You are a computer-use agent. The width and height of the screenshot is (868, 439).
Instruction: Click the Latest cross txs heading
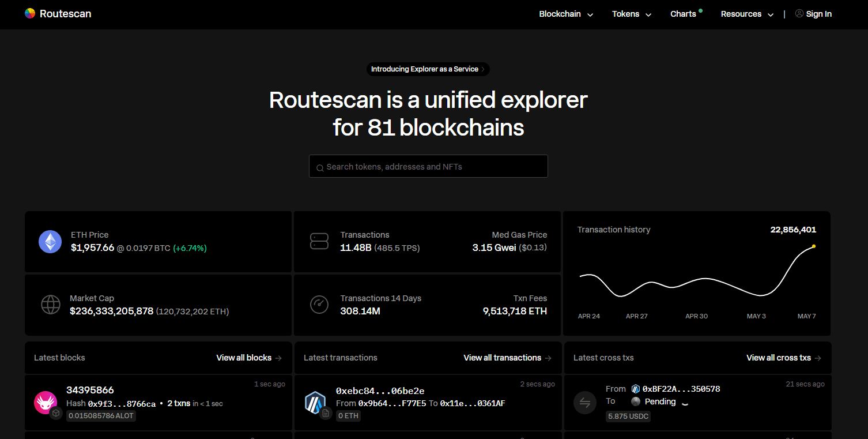point(603,358)
